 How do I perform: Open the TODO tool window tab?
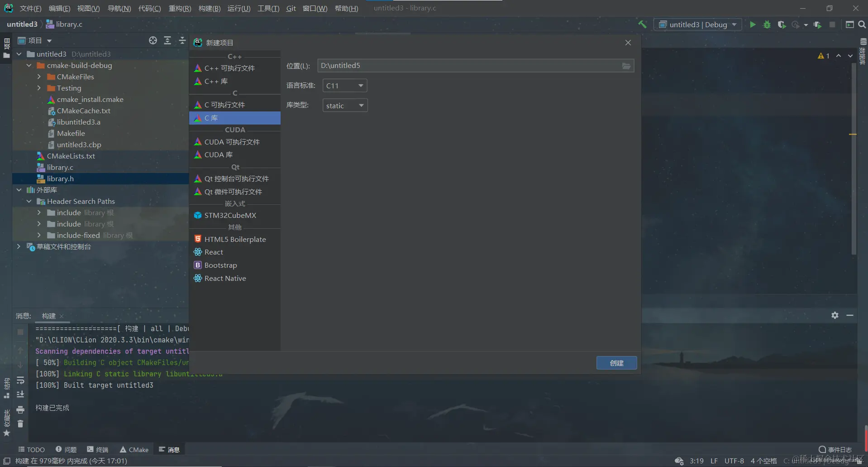(x=32, y=449)
